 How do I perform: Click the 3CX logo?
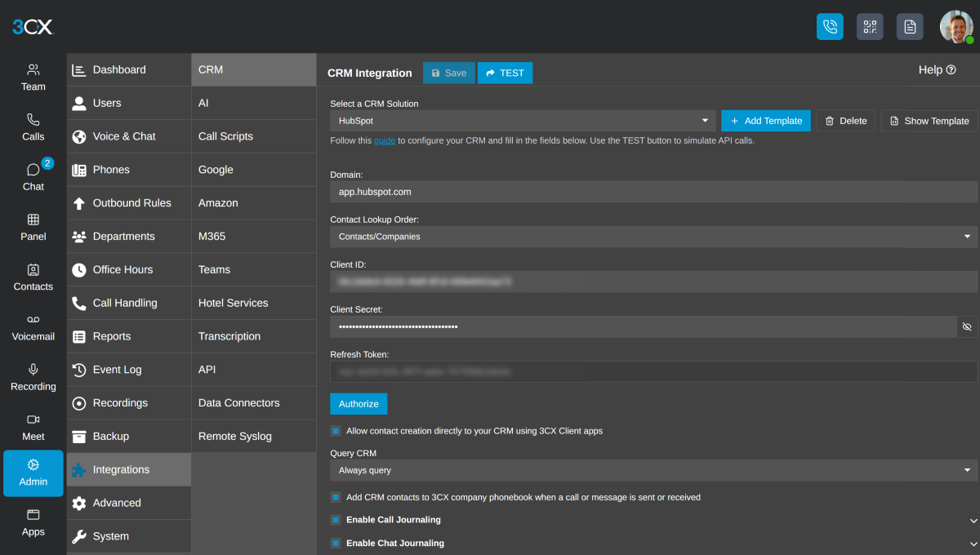point(33,27)
